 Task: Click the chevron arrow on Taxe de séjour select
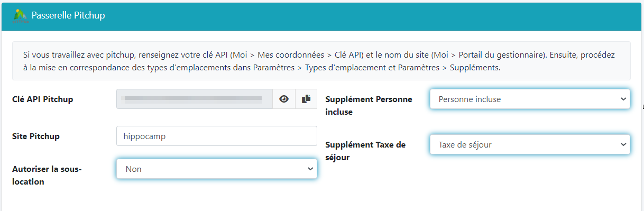click(623, 144)
